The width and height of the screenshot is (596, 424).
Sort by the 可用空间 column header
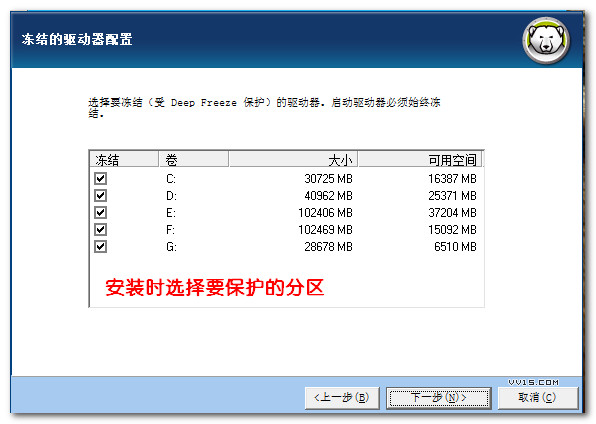tap(420, 159)
